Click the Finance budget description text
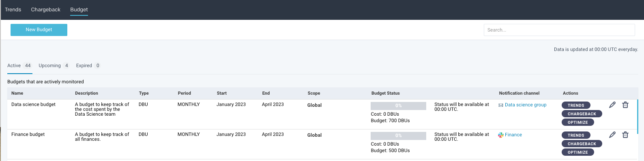Image resolution: width=644 pixels, height=161 pixels. point(102,137)
